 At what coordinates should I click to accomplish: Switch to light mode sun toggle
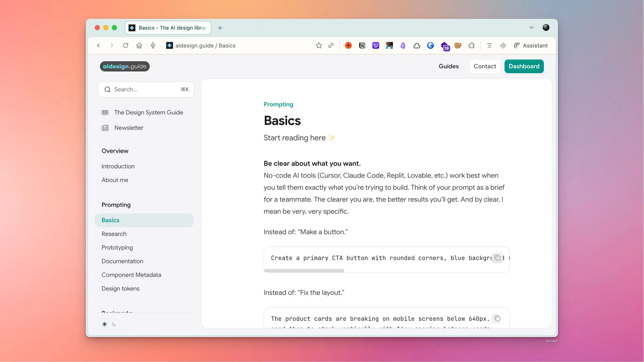coord(104,324)
